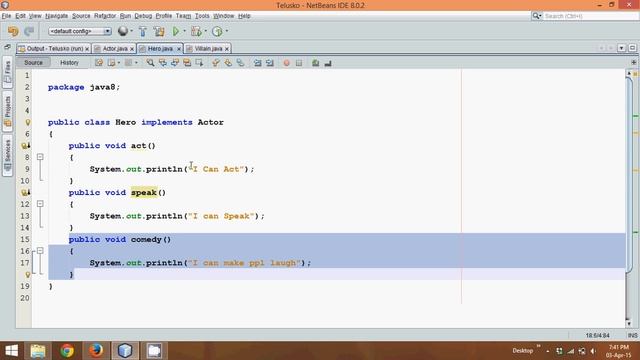Screen dimensions: 640x360
Task: Toggle Highlight Search icon
Action: click(187, 63)
